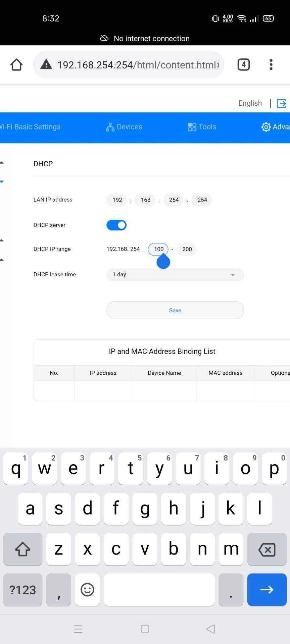
Task: Open the browser tab switcher showing 4
Action: (244, 64)
